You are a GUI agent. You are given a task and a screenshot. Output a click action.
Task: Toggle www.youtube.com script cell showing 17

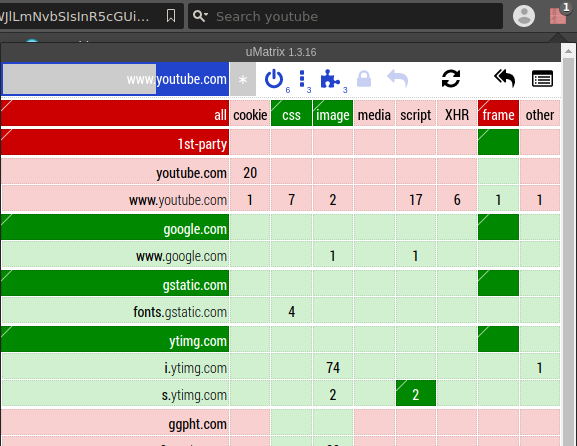tap(416, 198)
